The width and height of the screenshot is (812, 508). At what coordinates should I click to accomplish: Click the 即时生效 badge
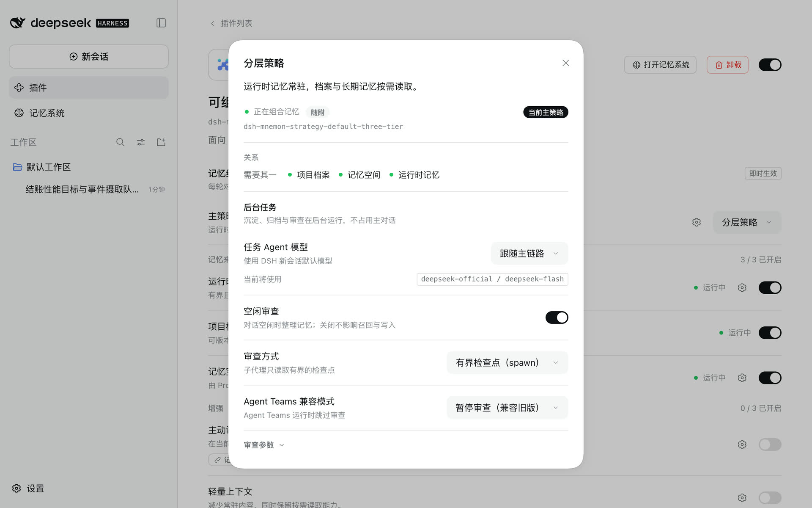click(763, 174)
